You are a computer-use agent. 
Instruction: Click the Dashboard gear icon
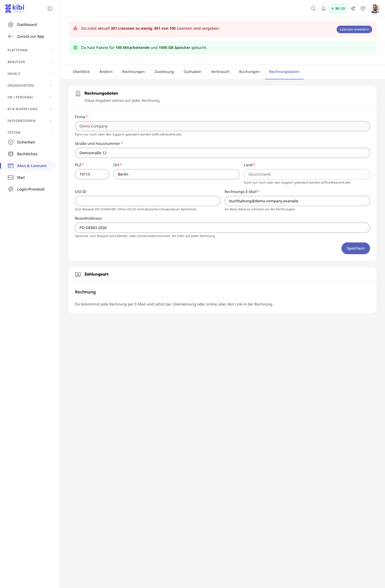tap(11, 25)
